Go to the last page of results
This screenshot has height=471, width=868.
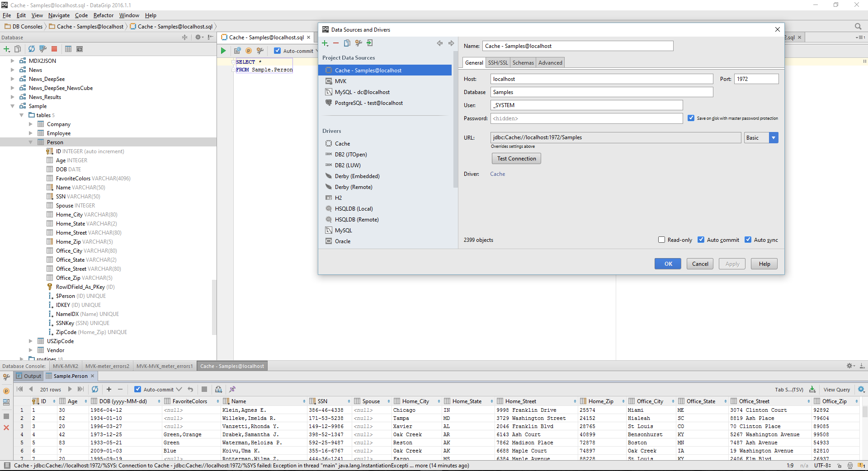[80, 389]
